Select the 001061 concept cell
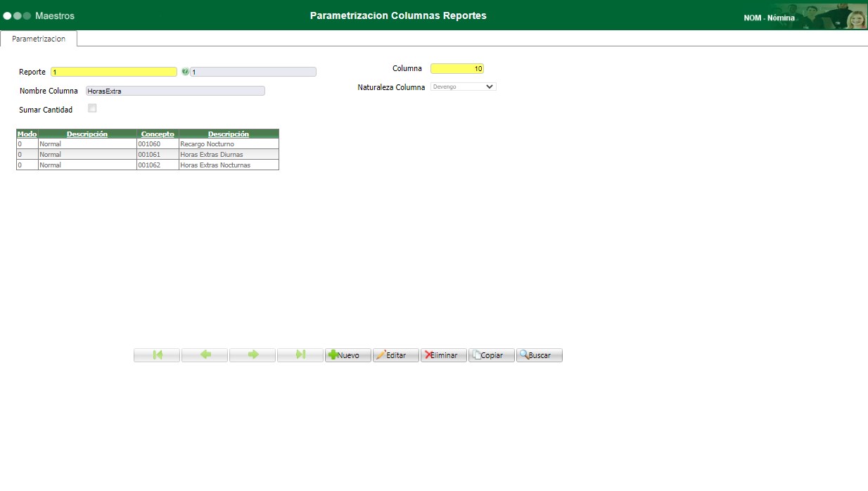 (x=158, y=154)
